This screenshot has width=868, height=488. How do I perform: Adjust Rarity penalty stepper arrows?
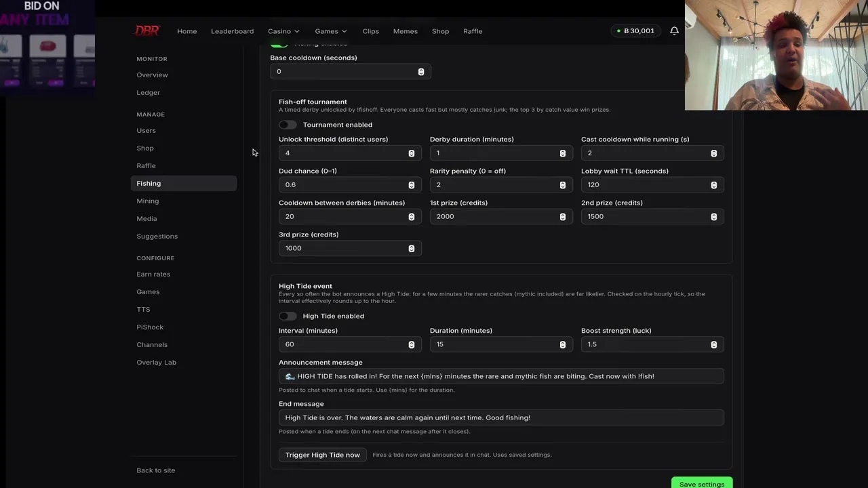pos(563,184)
